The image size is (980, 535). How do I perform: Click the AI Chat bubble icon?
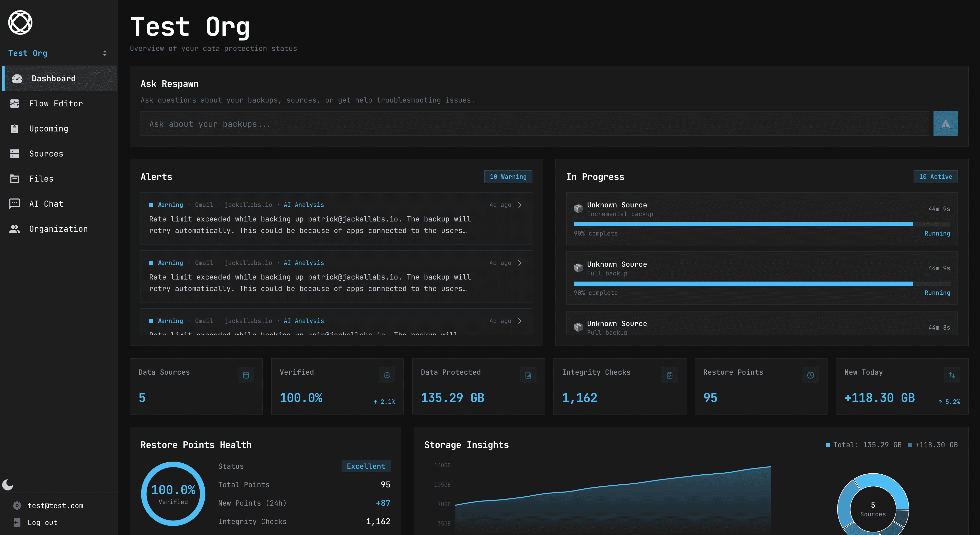pos(15,204)
